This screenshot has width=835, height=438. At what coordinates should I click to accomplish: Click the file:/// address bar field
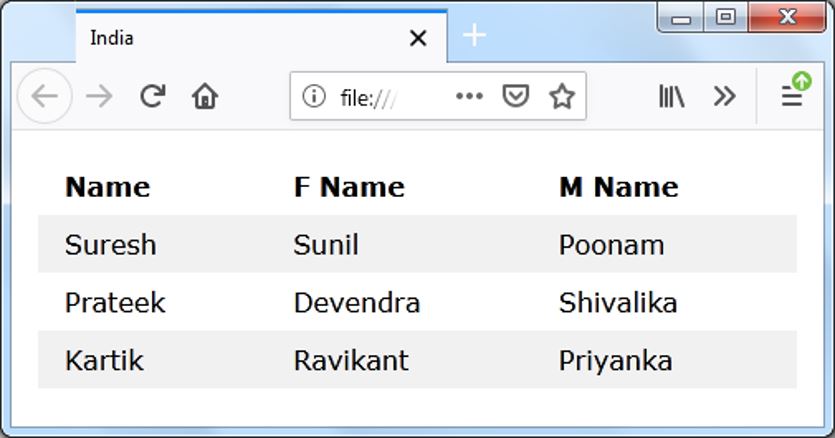[390, 96]
